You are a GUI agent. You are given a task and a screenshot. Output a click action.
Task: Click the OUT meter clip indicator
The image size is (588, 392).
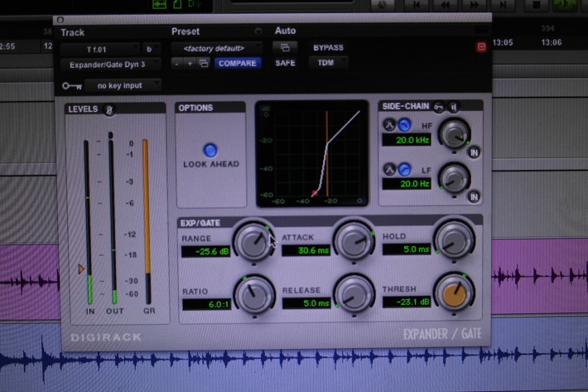pos(110,135)
